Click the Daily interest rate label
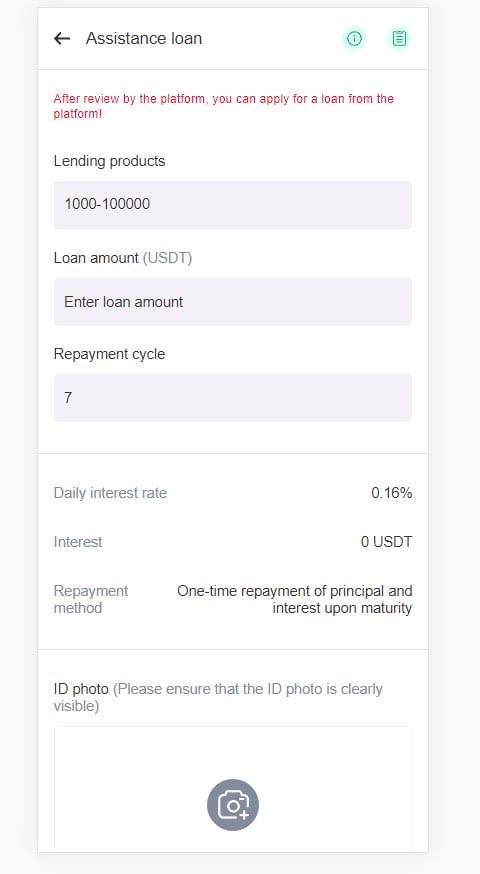The width and height of the screenshot is (480, 874). 110,493
